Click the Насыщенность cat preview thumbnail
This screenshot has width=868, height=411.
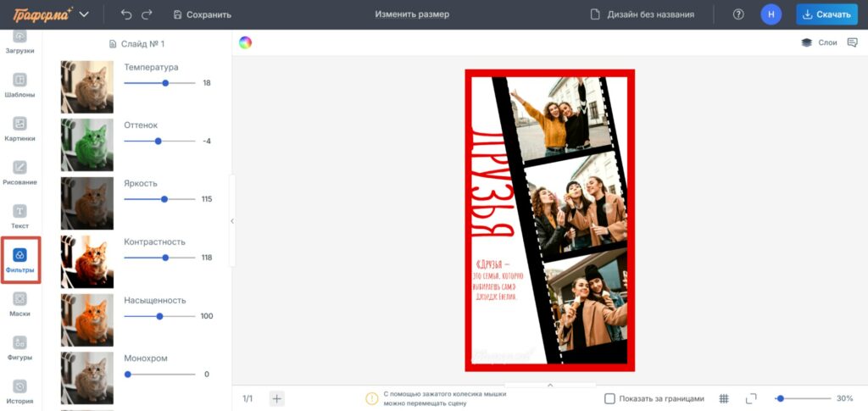(x=87, y=319)
